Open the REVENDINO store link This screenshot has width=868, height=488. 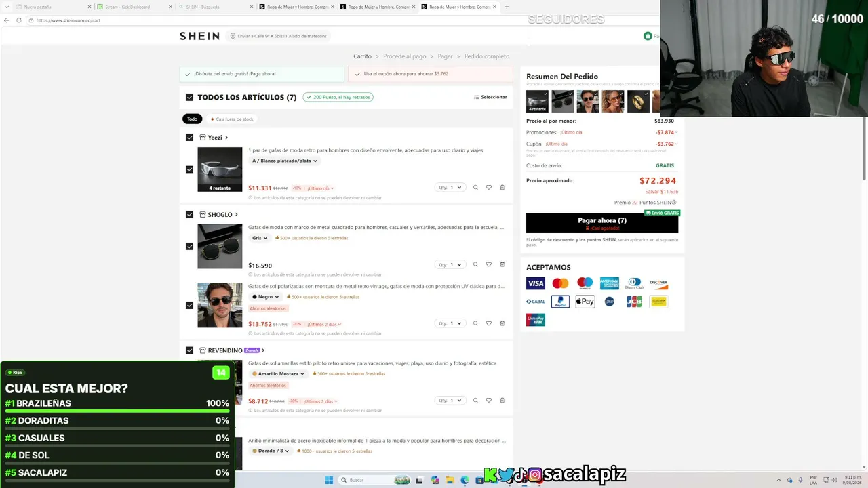tap(236, 350)
